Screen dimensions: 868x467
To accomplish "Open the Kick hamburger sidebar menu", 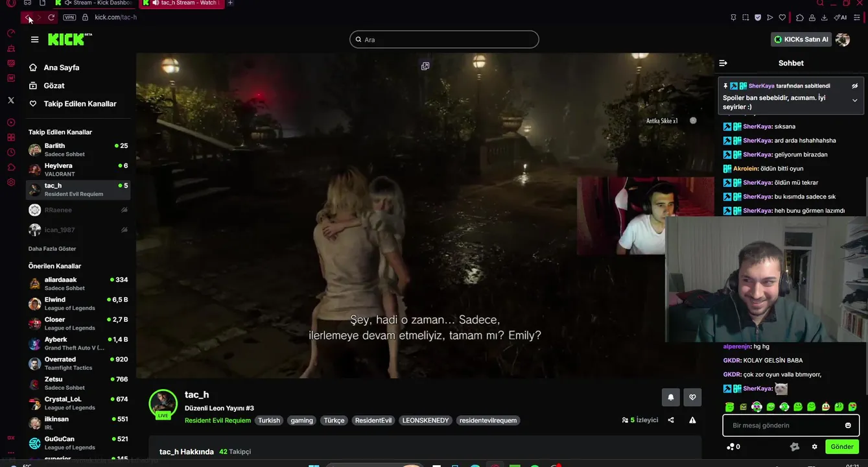I will click(x=34, y=40).
